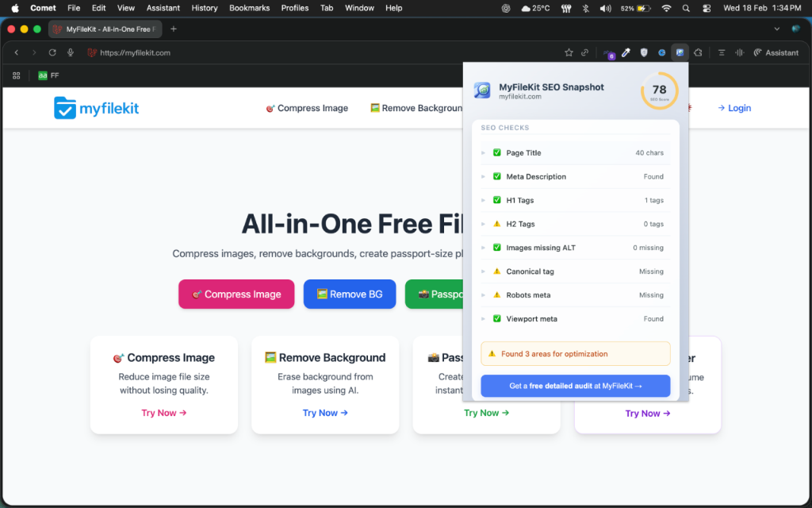Expand the H2 Tags check row
This screenshot has height=508, width=812.
click(576, 224)
